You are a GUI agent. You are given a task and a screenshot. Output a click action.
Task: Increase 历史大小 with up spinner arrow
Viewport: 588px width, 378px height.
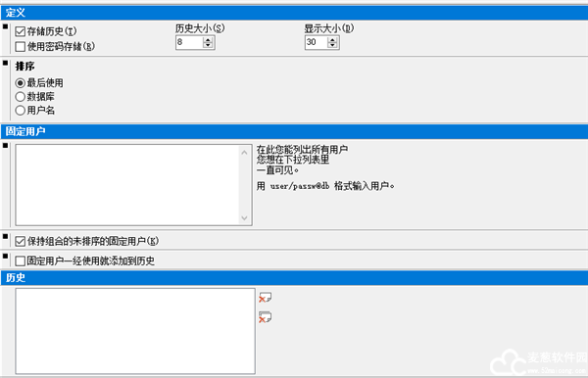[208, 40]
